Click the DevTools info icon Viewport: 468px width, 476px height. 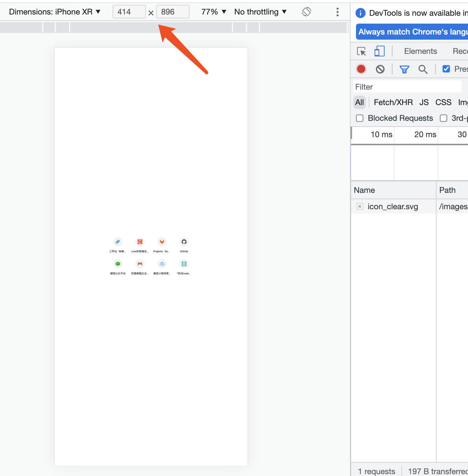(x=360, y=13)
